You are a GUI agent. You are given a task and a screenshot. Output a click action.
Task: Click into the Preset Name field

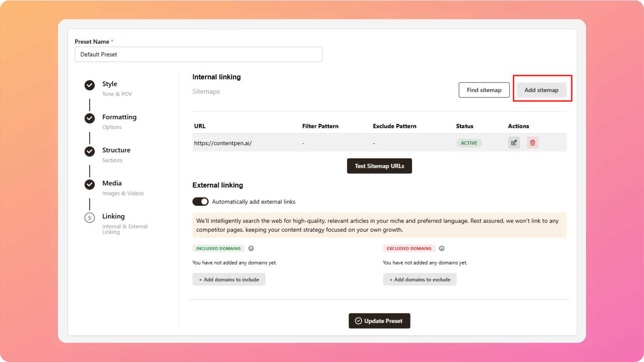pos(198,54)
